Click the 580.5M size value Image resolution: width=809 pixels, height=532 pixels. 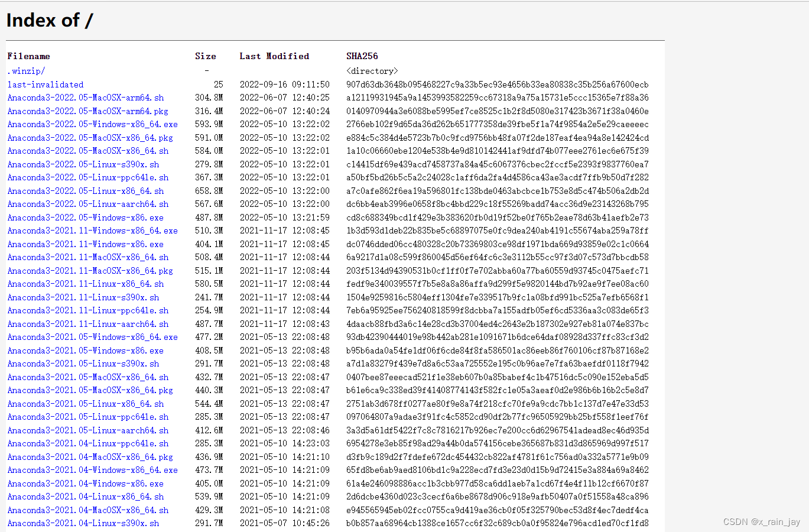[x=209, y=284]
